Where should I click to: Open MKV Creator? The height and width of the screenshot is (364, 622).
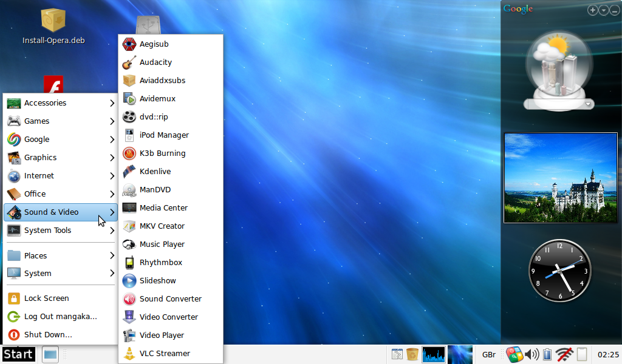pyautogui.click(x=171, y=226)
